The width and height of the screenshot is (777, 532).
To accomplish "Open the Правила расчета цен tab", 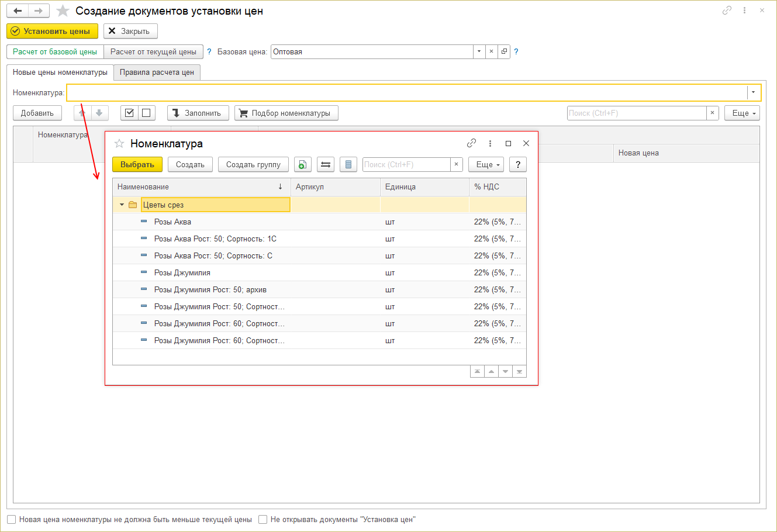I will pos(157,72).
